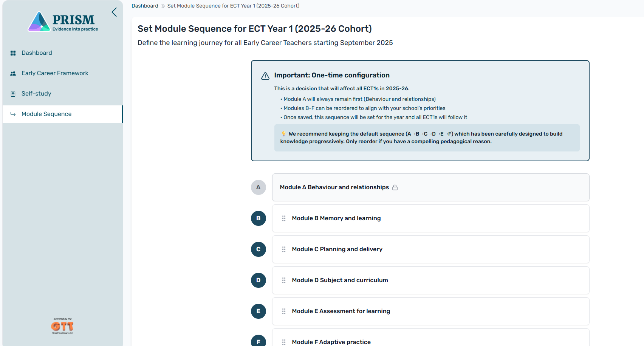Image resolution: width=644 pixels, height=346 pixels.
Task: Click the drag handle for Module F
Action: [284, 342]
